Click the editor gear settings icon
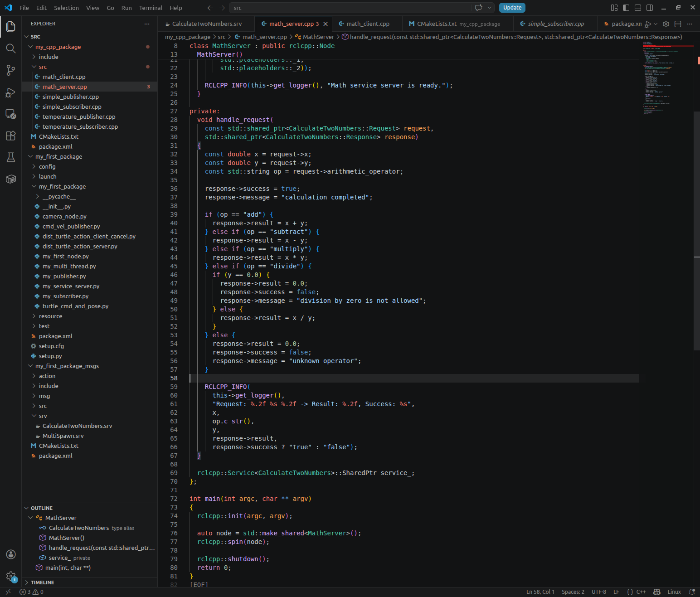The width and height of the screenshot is (700, 597). pyautogui.click(x=666, y=24)
